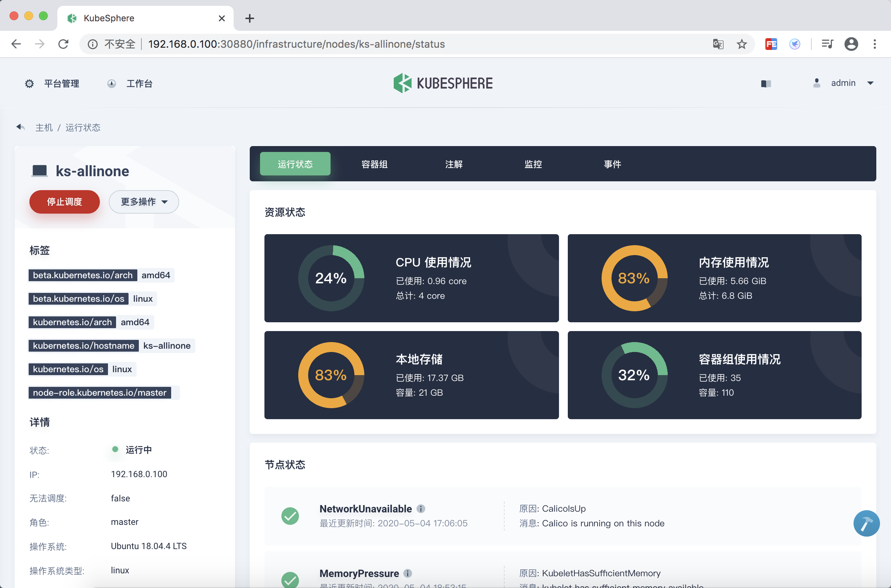The height and width of the screenshot is (588, 891).
Task: Open the workbench dashboard icon
Action: tap(111, 84)
